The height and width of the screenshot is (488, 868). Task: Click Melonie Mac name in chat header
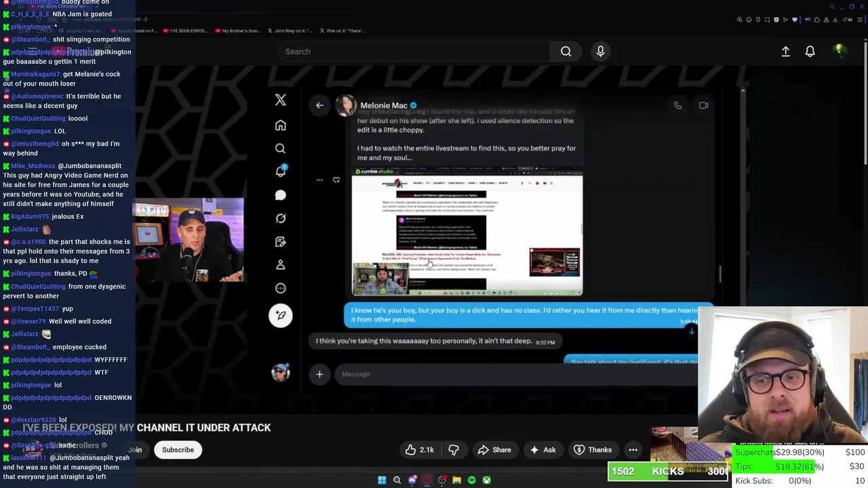pyautogui.click(x=384, y=105)
